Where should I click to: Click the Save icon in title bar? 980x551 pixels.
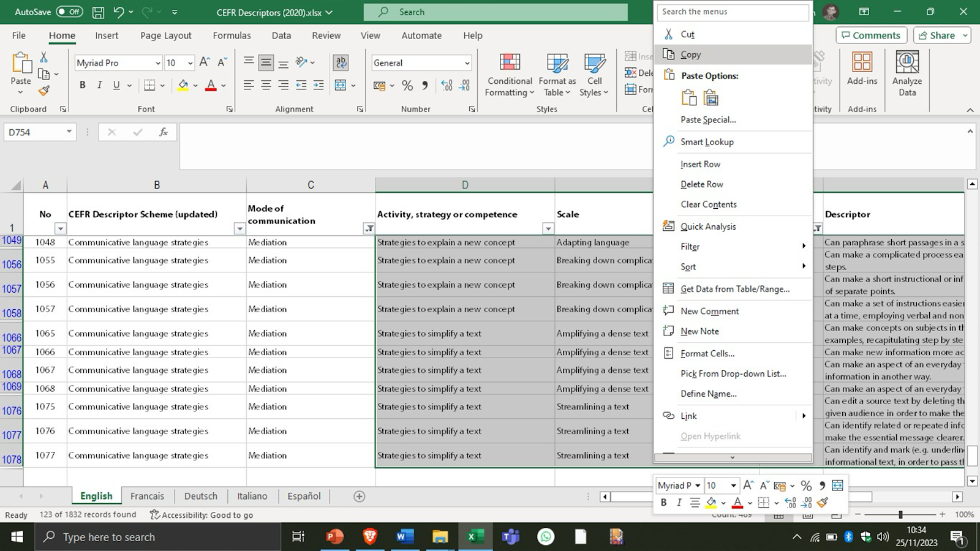click(98, 12)
